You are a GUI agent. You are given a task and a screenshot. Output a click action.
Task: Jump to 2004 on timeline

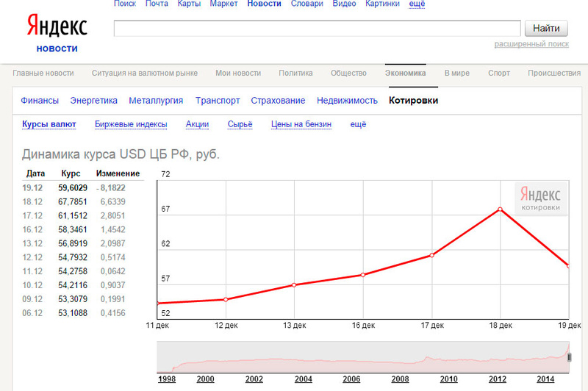[304, 379]
